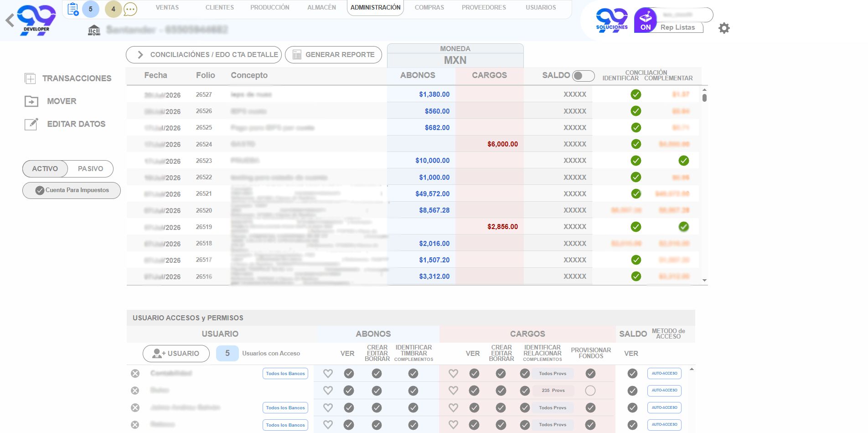Click GENERAR REPORTE button

point(333,55)
